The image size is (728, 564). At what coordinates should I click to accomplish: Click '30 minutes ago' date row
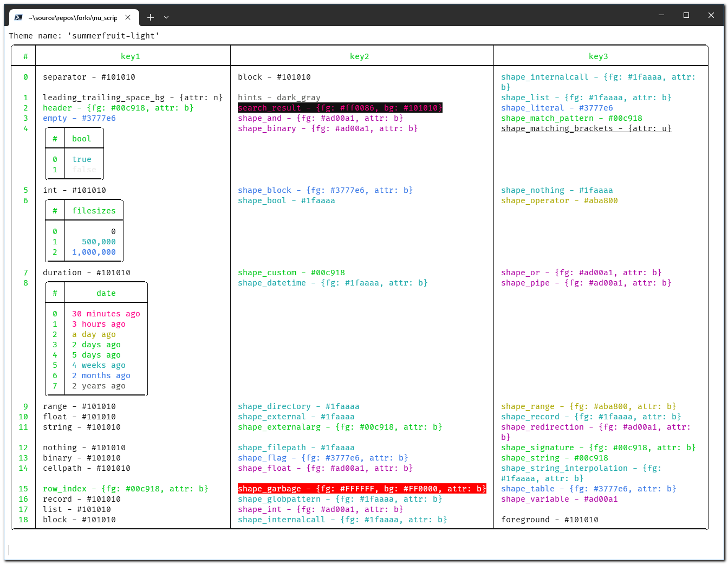(106, 314)
